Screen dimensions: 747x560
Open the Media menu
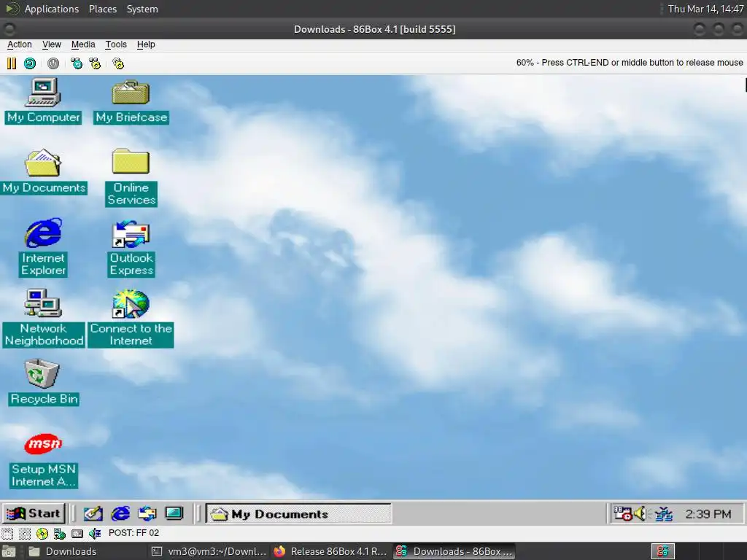click(83, 44)
